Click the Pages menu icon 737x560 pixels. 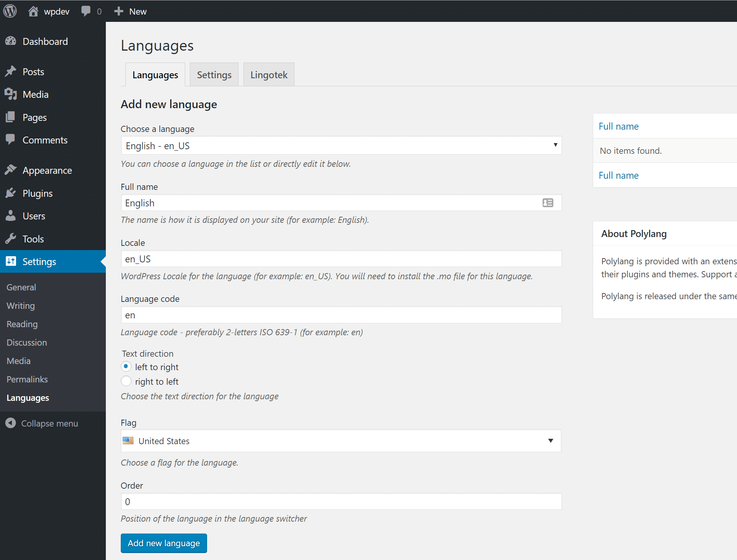tap(11, 117)
